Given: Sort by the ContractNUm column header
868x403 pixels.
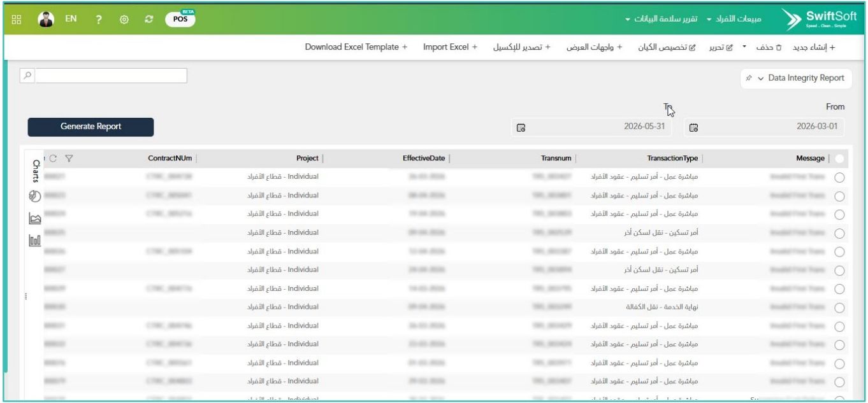Looking at the screenshot, I should tap(169, 158).
